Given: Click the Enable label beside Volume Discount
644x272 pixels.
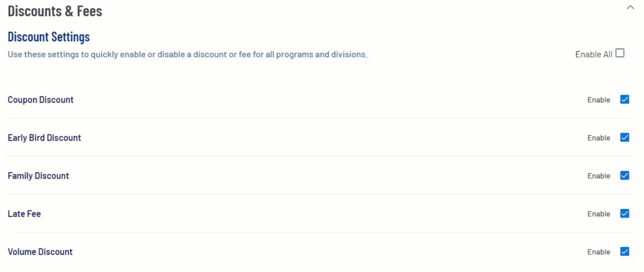Looking at the screenshot, I should pos(599,252).
